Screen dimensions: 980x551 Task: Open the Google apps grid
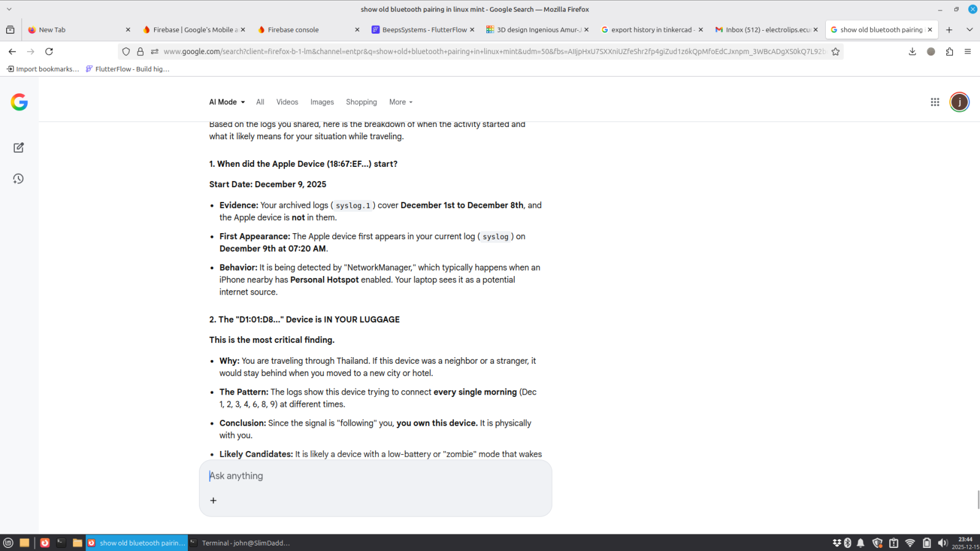935,102
